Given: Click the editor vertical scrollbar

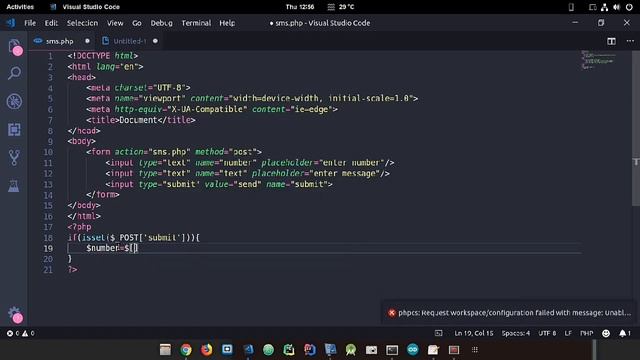Looking at the screenshot, I should (636, 129).
